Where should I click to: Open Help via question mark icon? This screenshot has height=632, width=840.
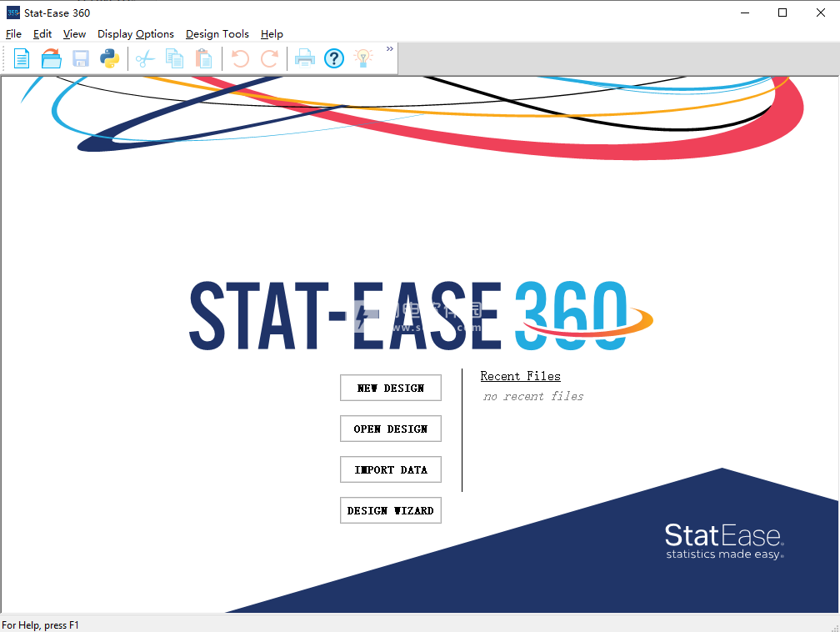333,58
